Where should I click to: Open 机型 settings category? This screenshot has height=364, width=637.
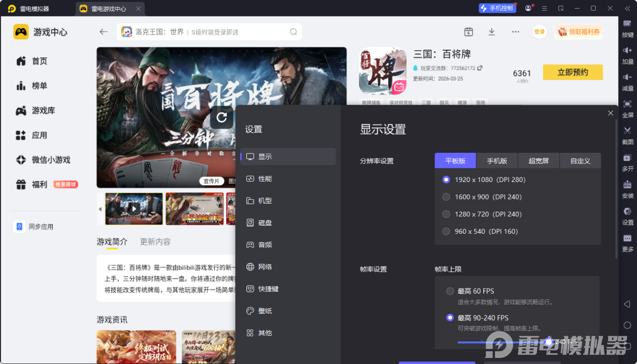coord(288,201)
